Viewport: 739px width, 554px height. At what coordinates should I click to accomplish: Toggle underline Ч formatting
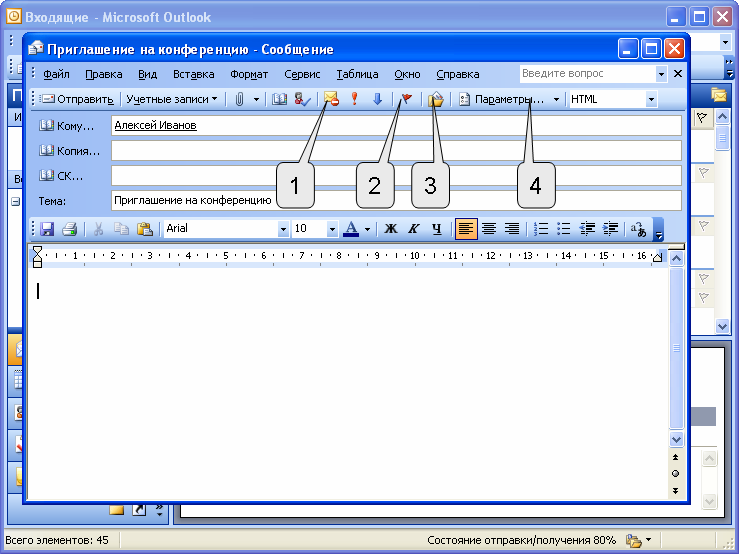(x=436, y=229)
